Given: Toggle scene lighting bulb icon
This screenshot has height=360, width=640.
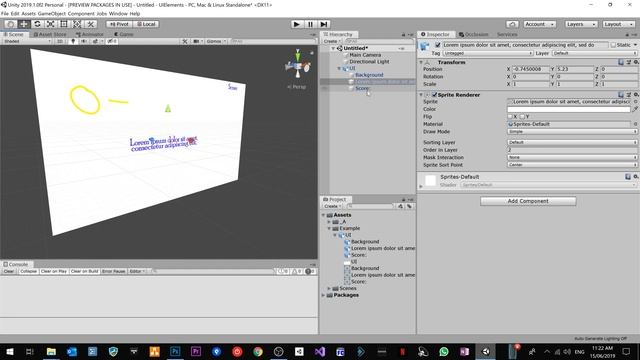Looking at the screenshot, I should (x=73, y=41).
